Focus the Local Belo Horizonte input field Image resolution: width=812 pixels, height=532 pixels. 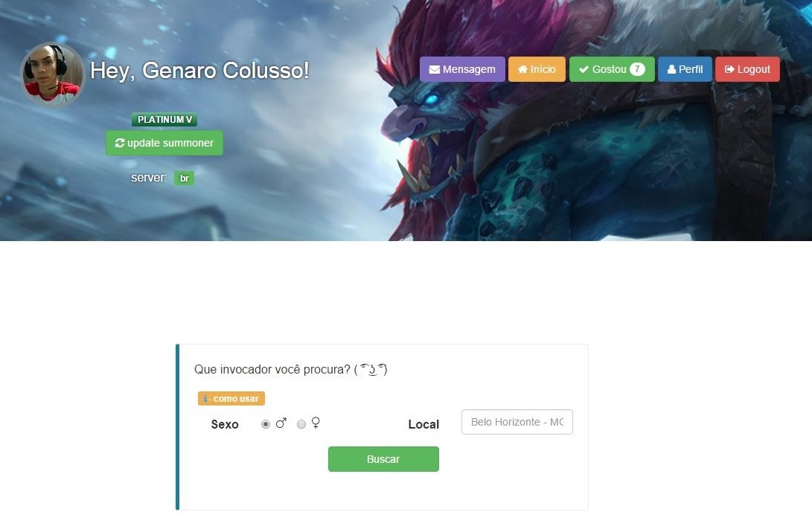[517, 422]
